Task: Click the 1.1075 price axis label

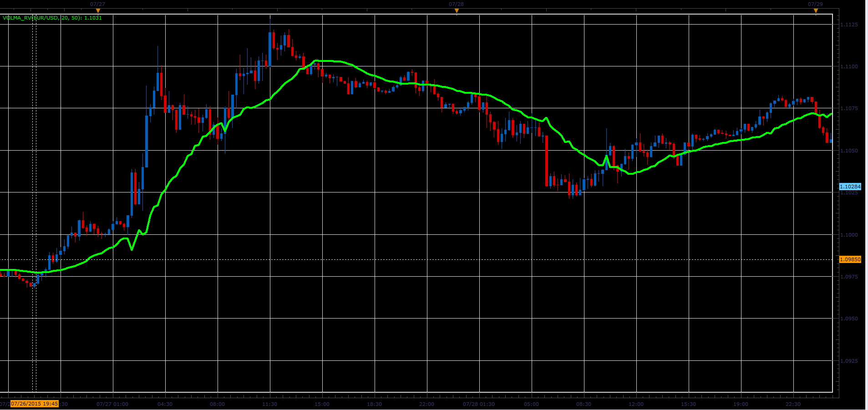Action: tap(849, 108)
